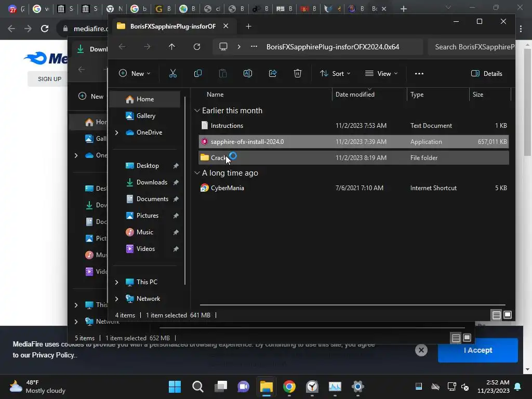Viewport: 532px width, 399px height.
Task: Select the CyberMania internet shortcut
Action: coord(353,188)
